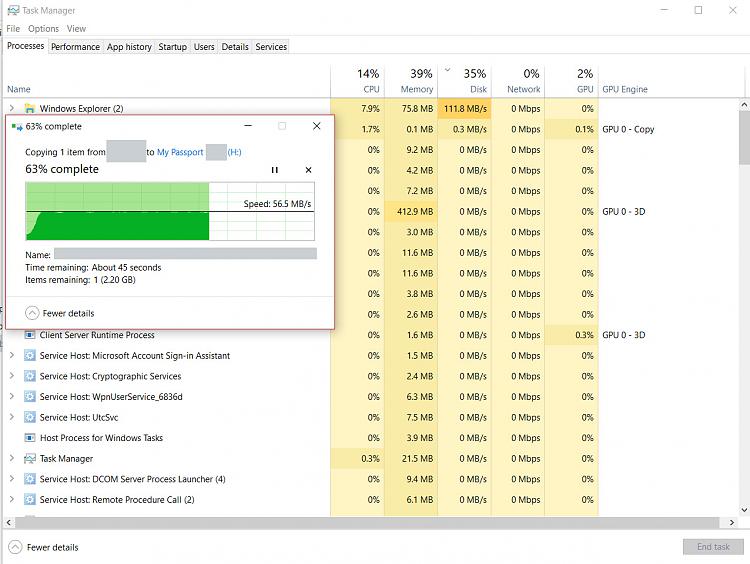
Task: Switch to the Startup tab
Action: click(173, 47)
